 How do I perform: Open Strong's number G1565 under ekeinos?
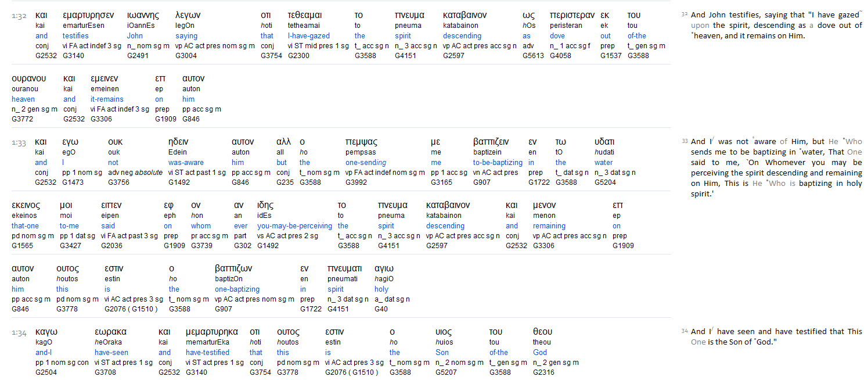point(22,246)
